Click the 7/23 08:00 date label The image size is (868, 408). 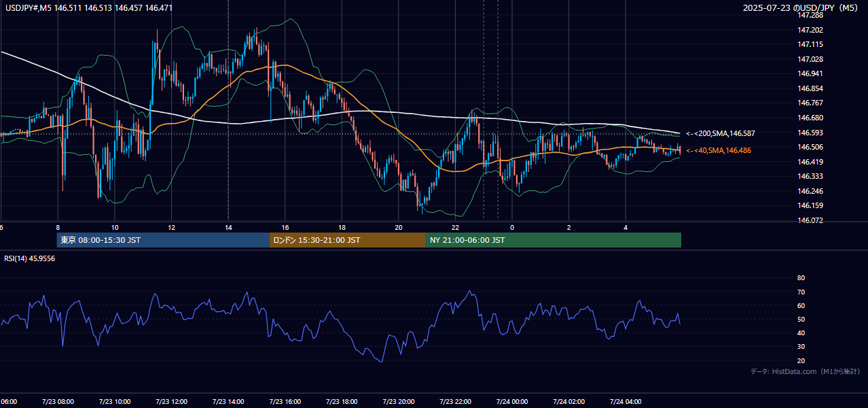click(58, 402)
